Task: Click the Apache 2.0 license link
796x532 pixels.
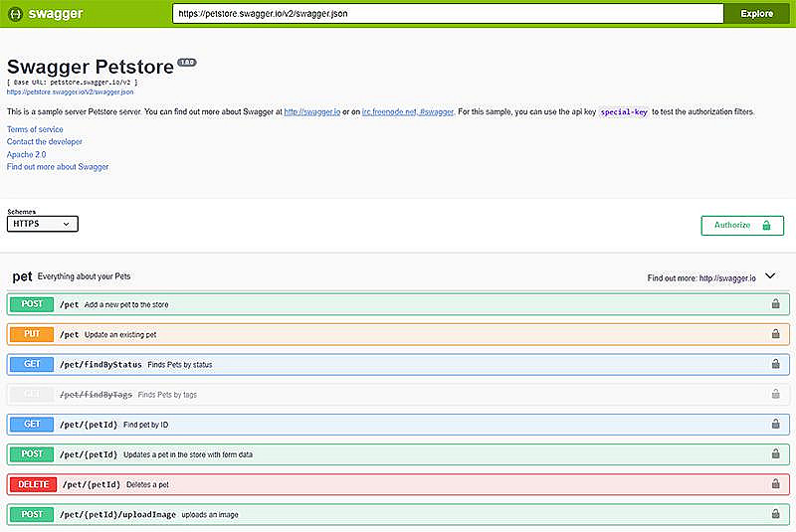Action: (26, 154)
